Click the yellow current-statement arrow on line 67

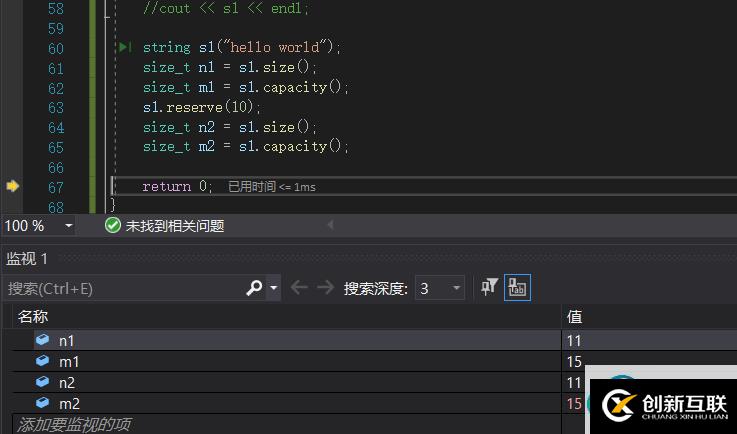point(13,186)
